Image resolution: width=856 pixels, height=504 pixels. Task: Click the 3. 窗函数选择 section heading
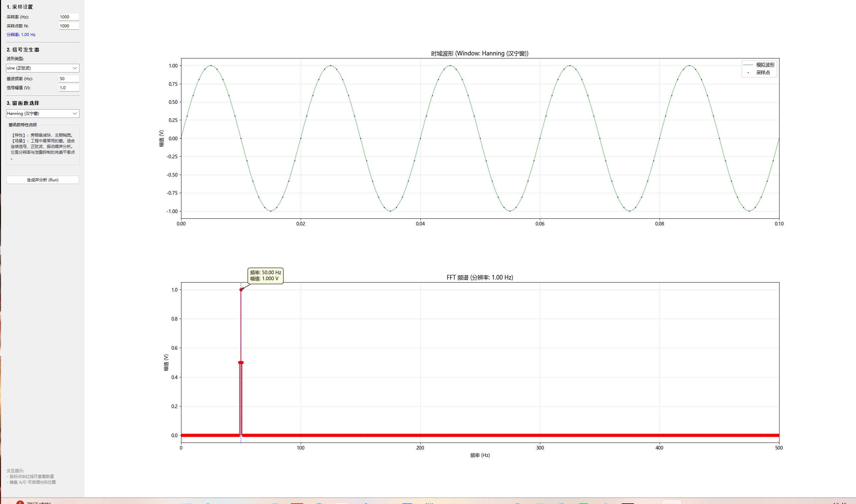[23, 103]
